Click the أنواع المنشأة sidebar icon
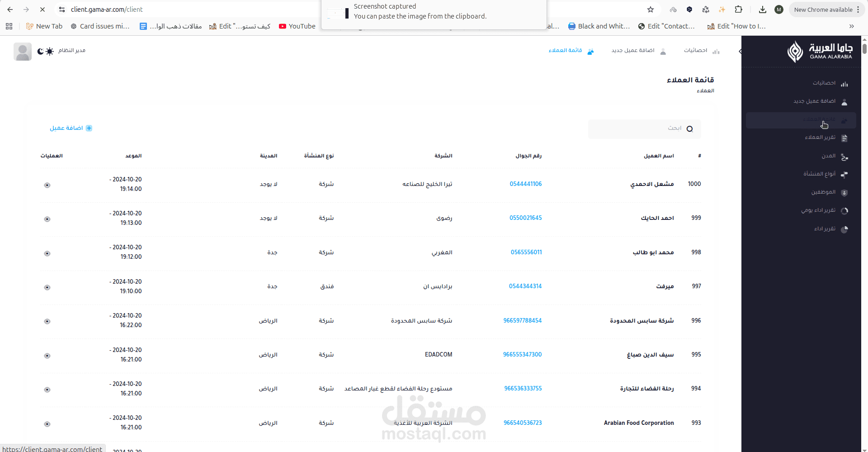Viewport: 868px width, 452px height. coord(844,175)
